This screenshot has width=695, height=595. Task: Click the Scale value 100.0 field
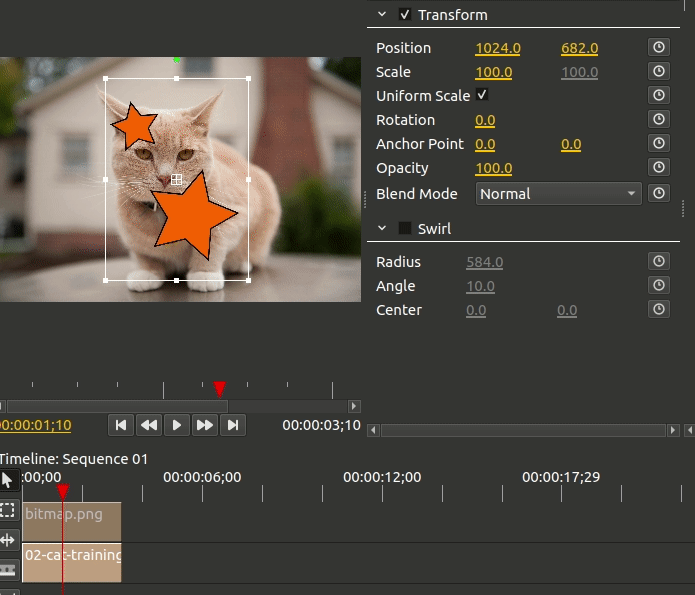[494, 72]
